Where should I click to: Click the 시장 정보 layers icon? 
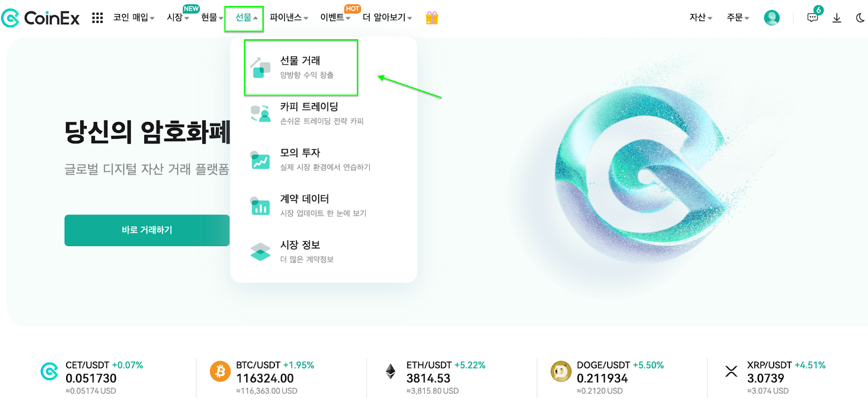259,251
